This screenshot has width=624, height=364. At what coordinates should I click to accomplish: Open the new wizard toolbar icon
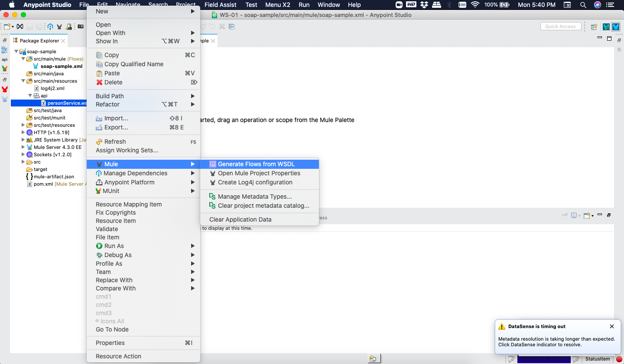click(7, 27)
